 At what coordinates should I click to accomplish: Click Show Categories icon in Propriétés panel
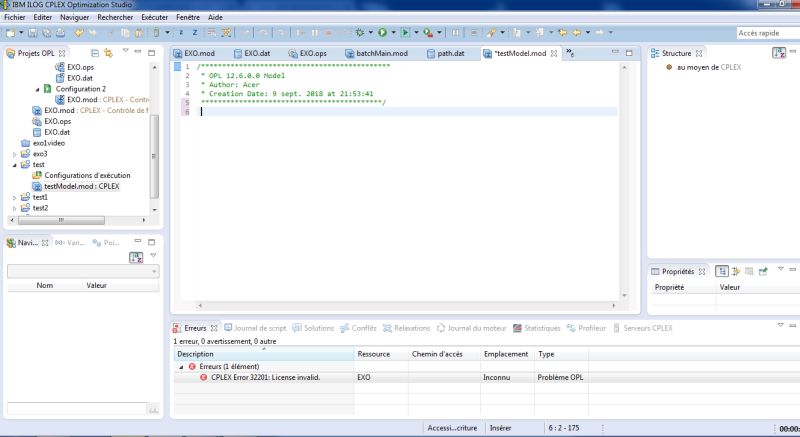[x=721, y=271]
